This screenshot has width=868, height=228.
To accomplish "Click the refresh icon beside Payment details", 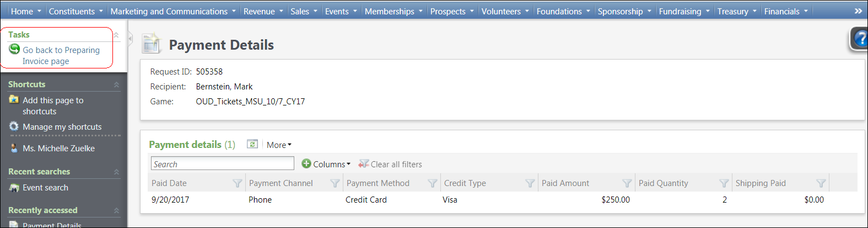I will 252,144.
